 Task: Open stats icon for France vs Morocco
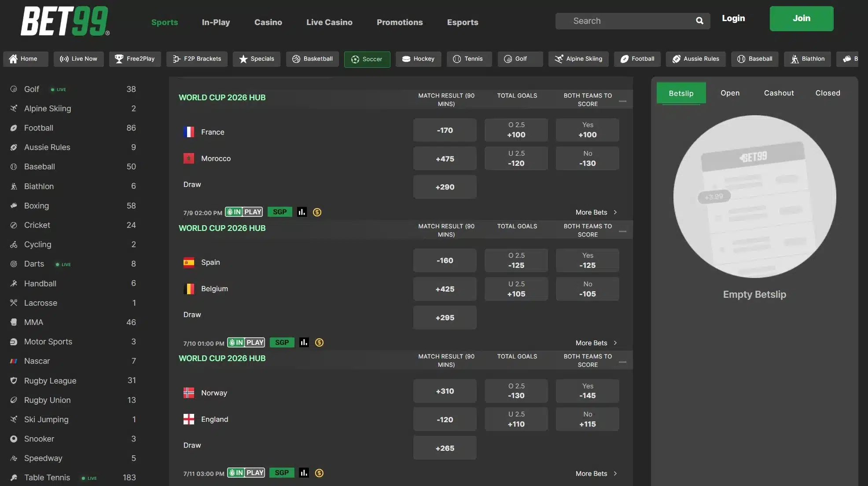coord(302,212)
